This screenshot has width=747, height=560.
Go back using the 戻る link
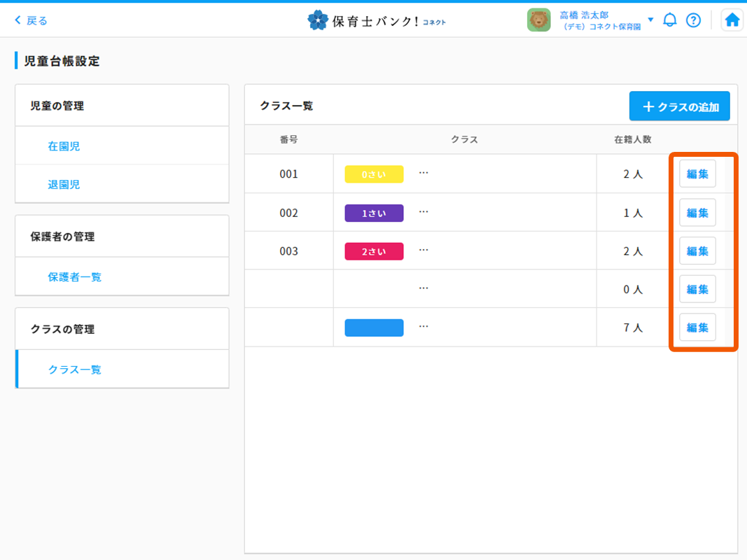pos(32,20)
